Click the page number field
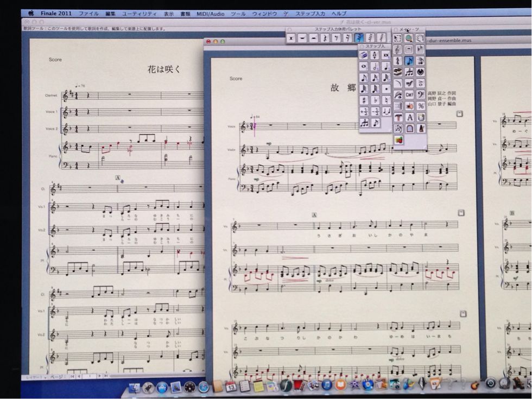532x399 pixels. (x=89, y=376)
